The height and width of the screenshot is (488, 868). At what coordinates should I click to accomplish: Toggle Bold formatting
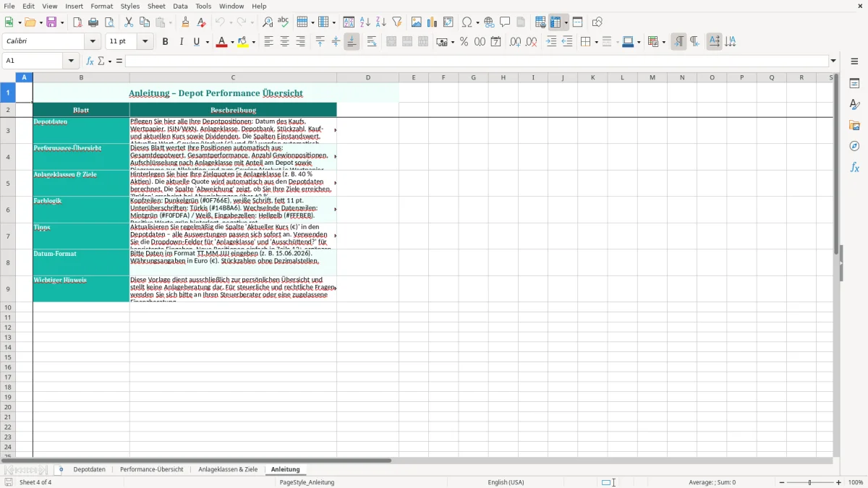point(165,42)
